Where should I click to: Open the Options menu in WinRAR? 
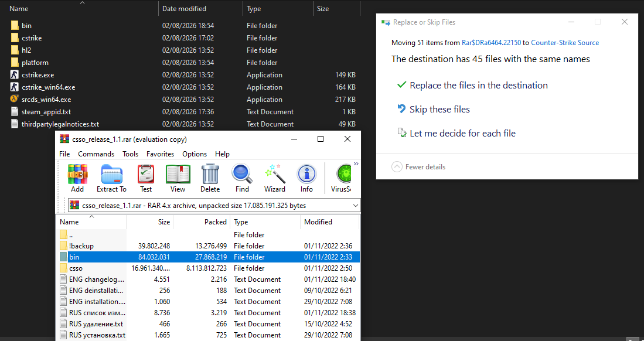tap(195, 154)
